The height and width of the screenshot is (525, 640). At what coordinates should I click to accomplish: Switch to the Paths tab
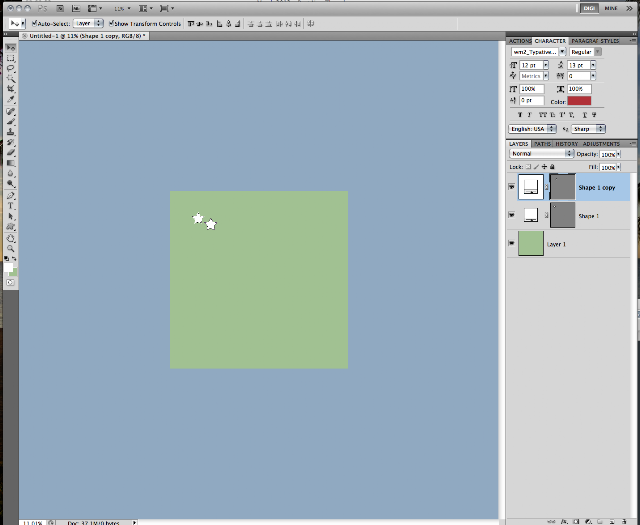point(542,144)
